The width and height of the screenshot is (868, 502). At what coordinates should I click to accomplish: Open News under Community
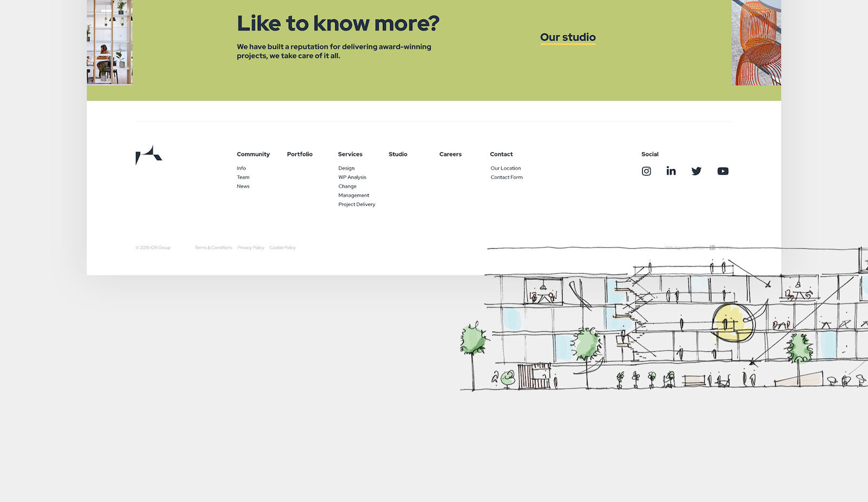243,186
